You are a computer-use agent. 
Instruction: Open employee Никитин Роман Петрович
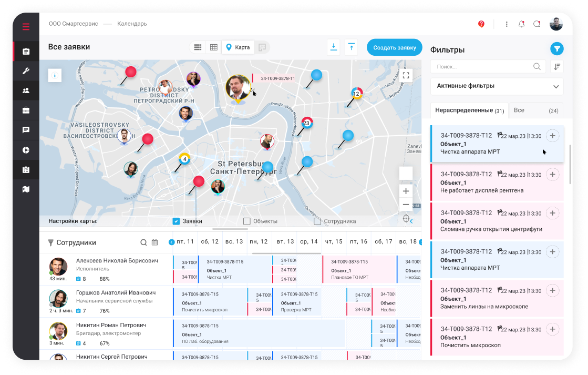click(x=111, y=325)
